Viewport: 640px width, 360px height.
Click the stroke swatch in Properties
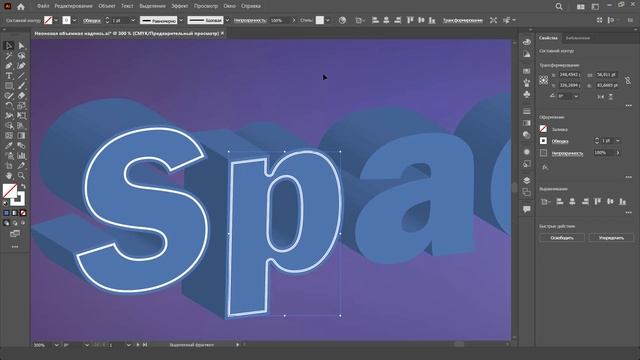543,141
